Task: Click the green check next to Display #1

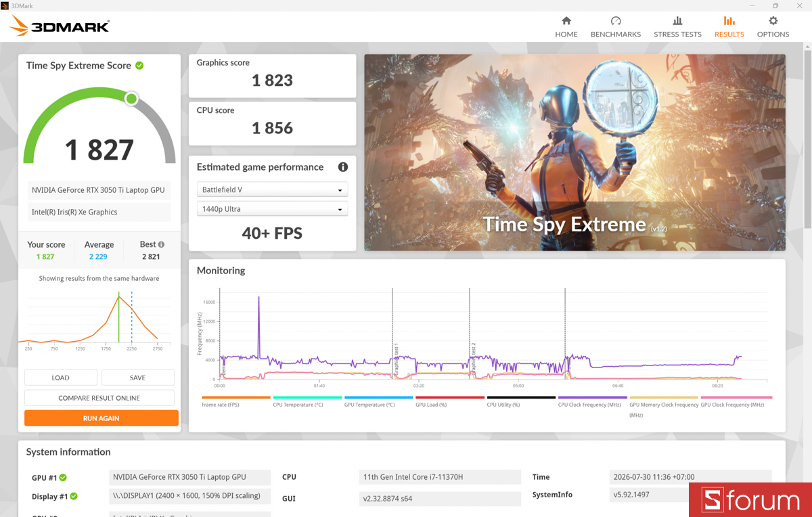Action: coord(74,497)
